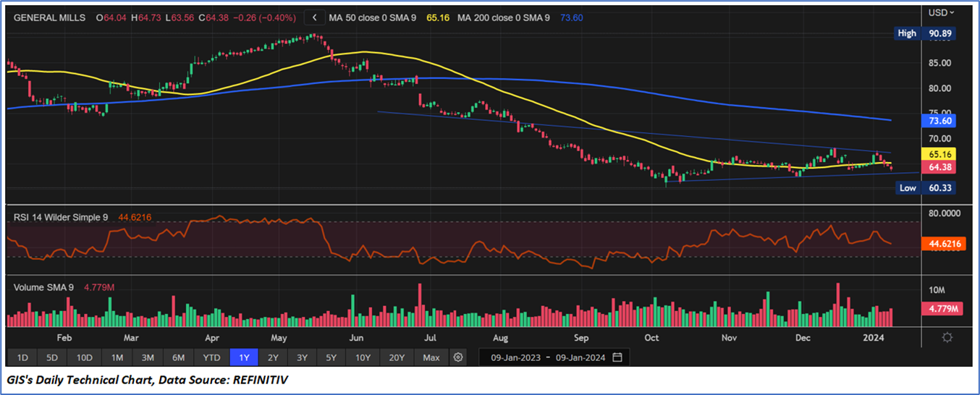Image resolution: width=980 pixels, height=395 pixels.
Task: Click the GENERAL MILLS symbol label
Action: pyautogui.click(x=48, y=17)
